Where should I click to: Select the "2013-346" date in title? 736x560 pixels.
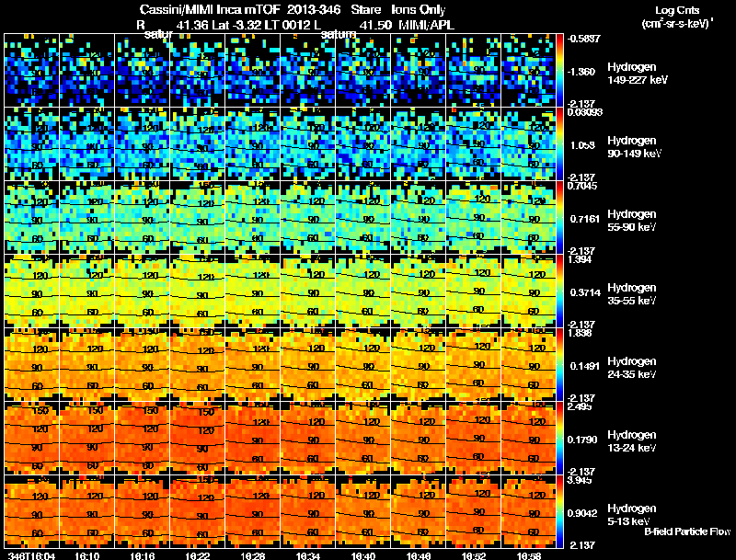pyautogui.click(x=314, y=10)
